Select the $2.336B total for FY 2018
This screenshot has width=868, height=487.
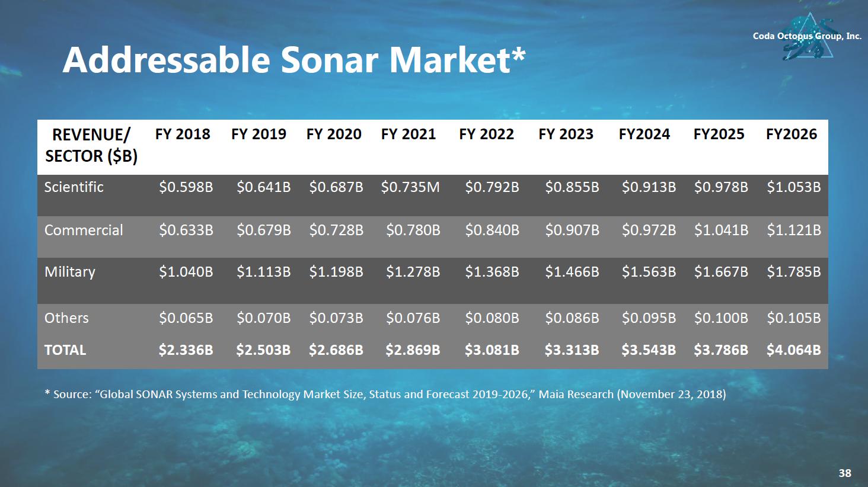[x=186, y=350]
